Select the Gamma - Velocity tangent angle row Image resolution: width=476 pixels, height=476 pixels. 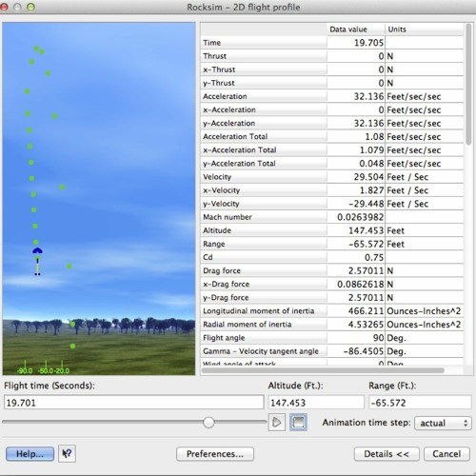[332, 351]
